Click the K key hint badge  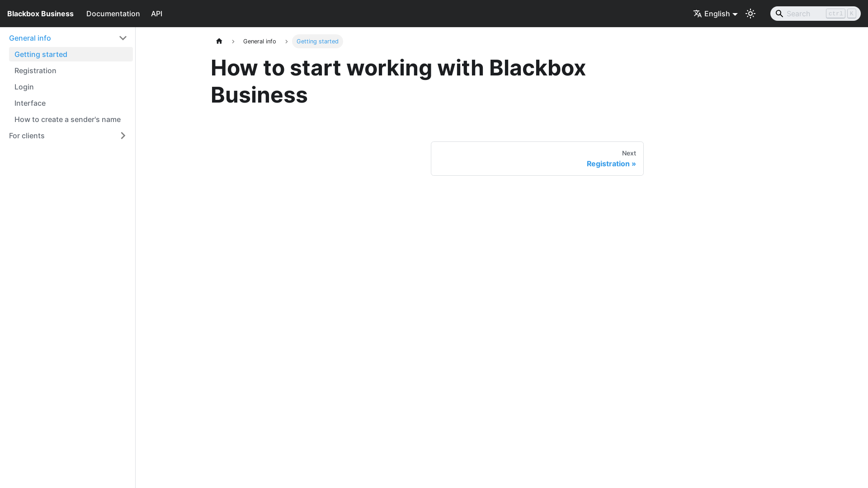852,14
